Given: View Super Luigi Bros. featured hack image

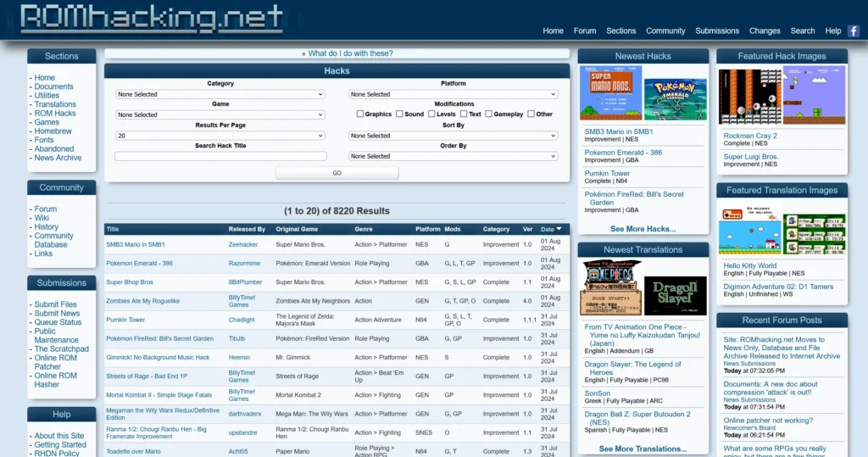Looking at the screenshot, I should click(x=815, y=95).
